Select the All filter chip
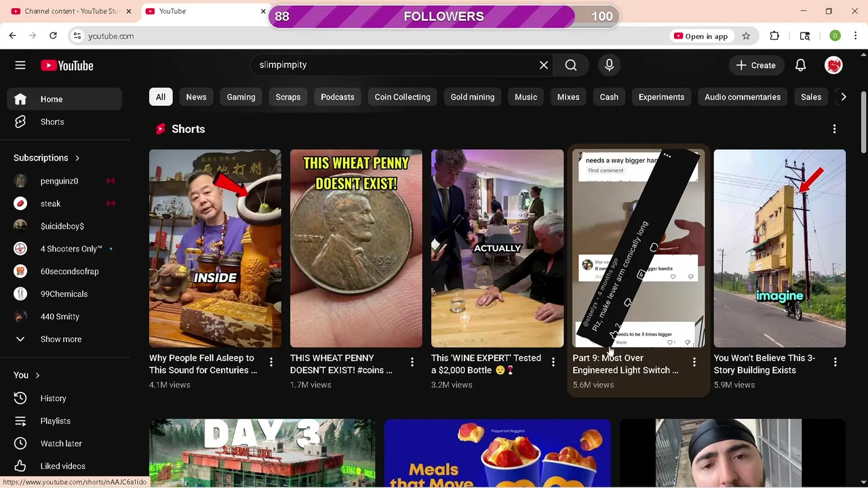This screenshot has width=868, height=488. coord(161,97)
